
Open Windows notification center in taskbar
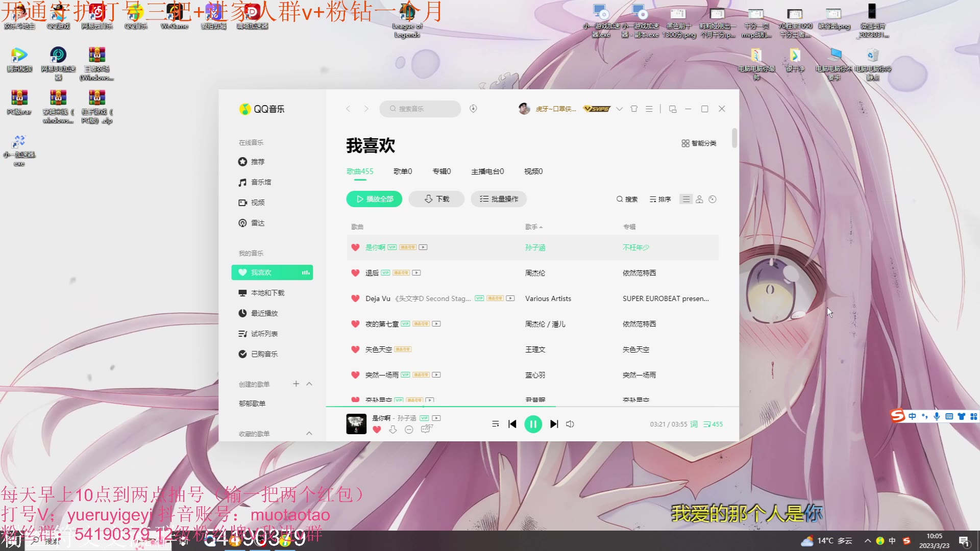(x=964, y=541)
